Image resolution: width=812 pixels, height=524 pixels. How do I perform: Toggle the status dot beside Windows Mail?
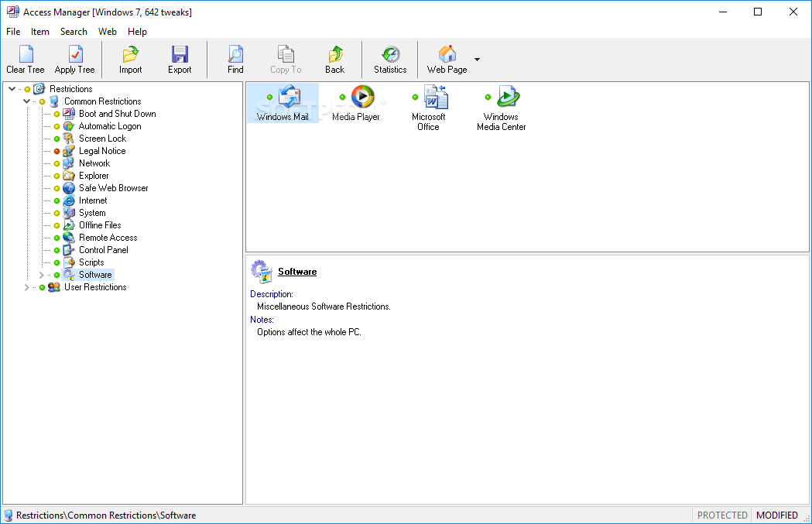point(270,97)
